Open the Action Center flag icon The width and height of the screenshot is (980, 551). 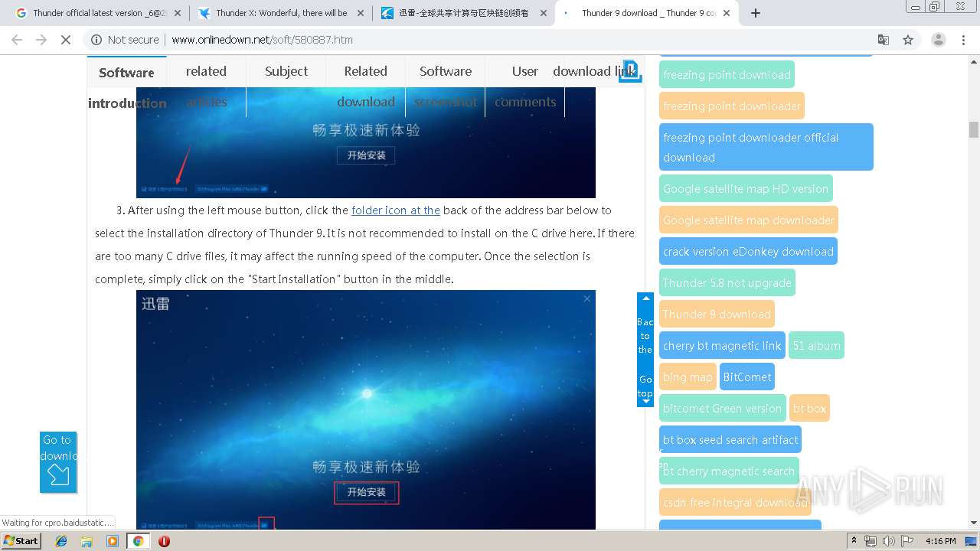[907, 541]
